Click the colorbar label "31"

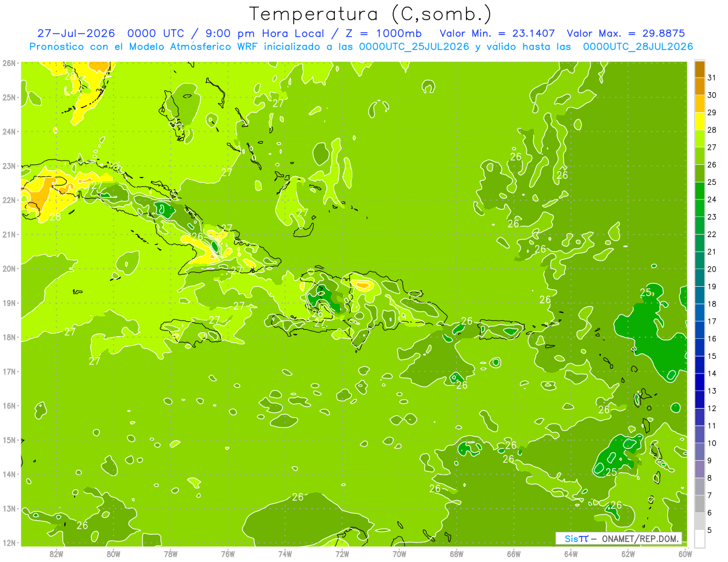712,78
